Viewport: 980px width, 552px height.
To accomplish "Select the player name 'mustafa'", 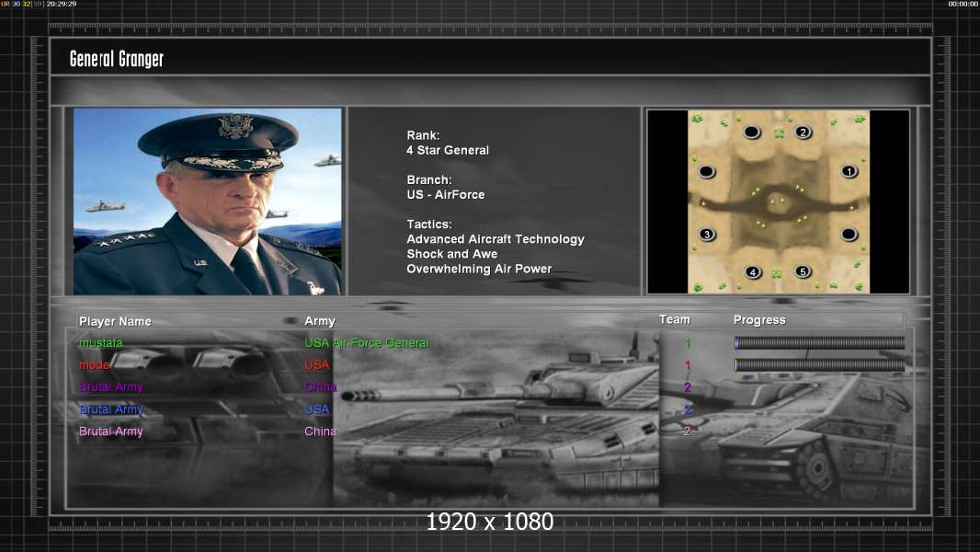I will point(100,342).
